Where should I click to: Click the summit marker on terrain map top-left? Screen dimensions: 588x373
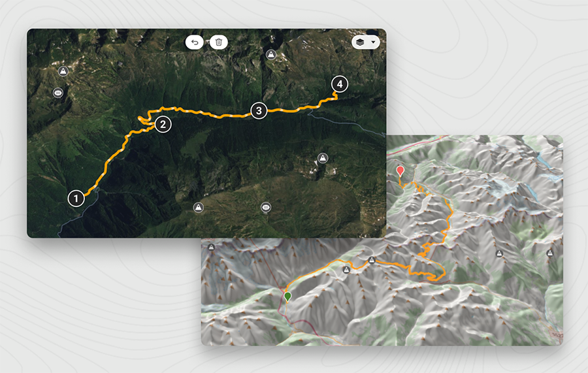click(212, 248)
